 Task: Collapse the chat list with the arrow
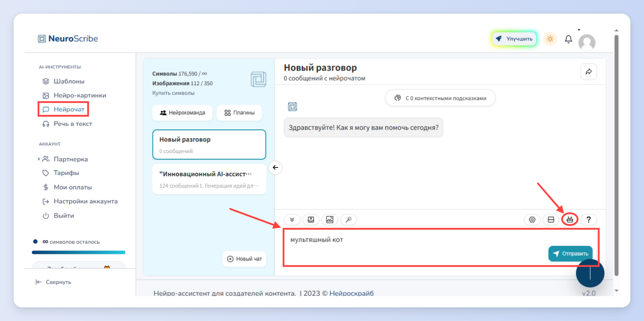pyautogui.click(x=275, y=167)
